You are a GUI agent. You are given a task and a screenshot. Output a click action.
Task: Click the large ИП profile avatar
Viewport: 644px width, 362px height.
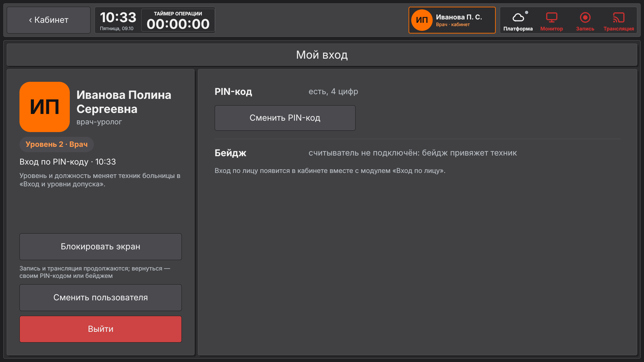pos(45,107)
